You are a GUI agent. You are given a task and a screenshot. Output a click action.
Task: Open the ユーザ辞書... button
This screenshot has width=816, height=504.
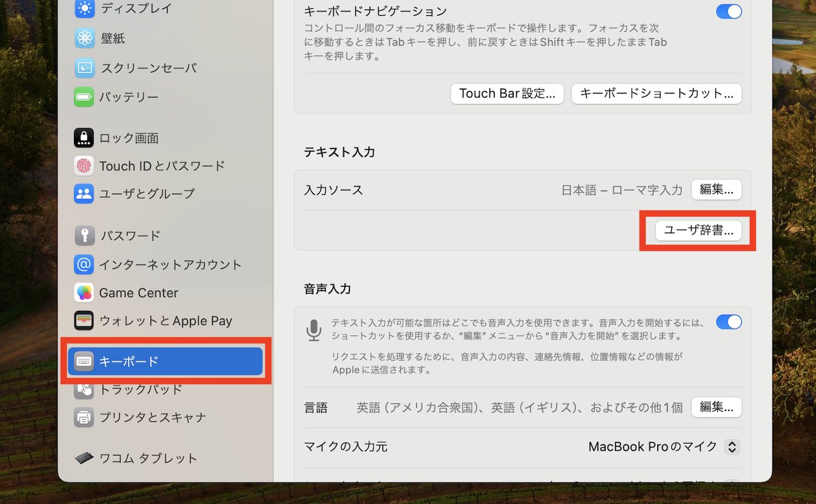(699, 231)
